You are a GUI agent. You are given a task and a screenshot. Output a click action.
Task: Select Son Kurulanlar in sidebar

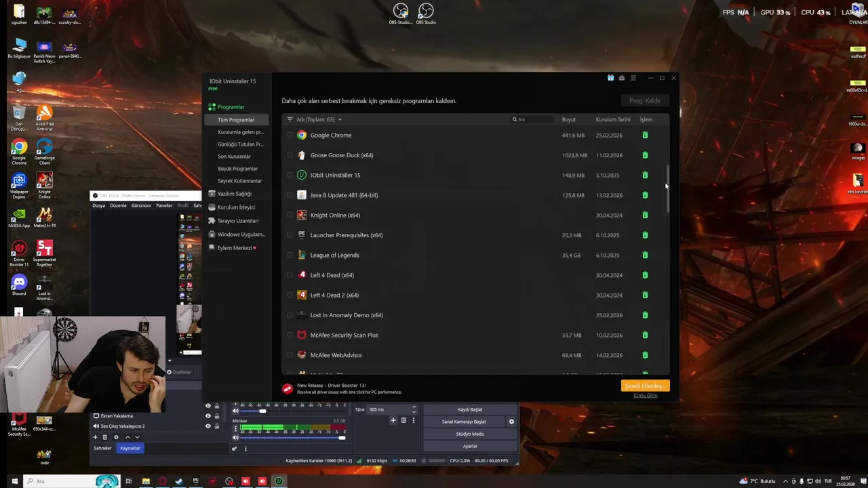click(234, 157)
